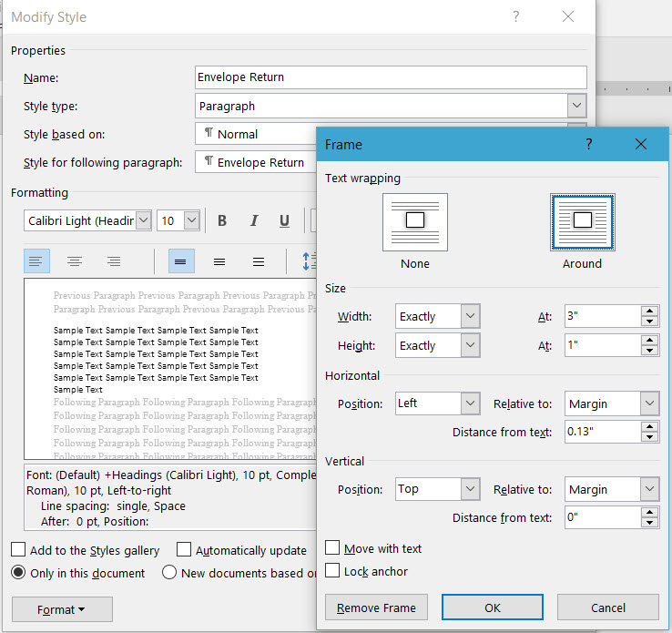Click the style description text box
This screenshot has height=633, width=672.
170,497
